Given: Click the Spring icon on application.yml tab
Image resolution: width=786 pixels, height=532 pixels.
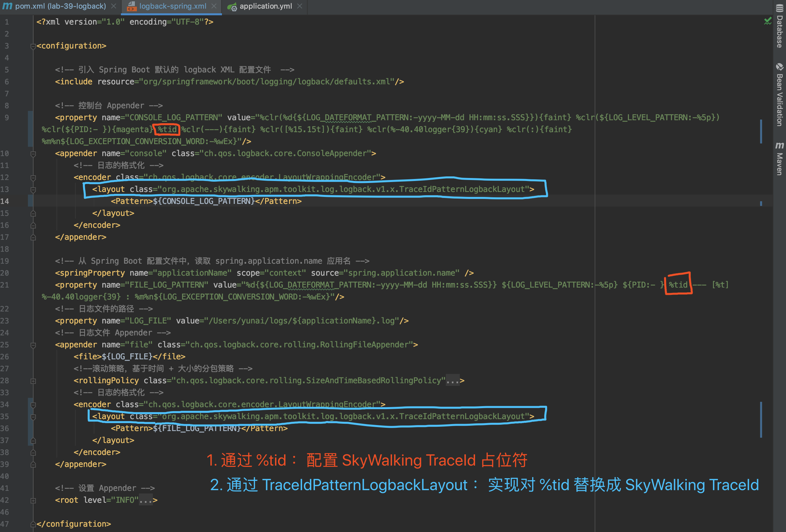Looking at the screenshot, I should [x=232, y=7].
